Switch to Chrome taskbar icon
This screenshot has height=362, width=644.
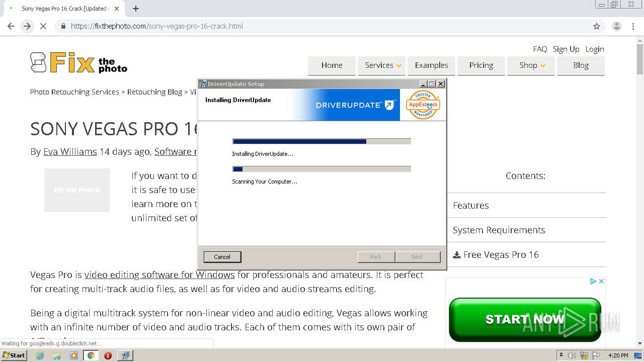coord(91,355)
